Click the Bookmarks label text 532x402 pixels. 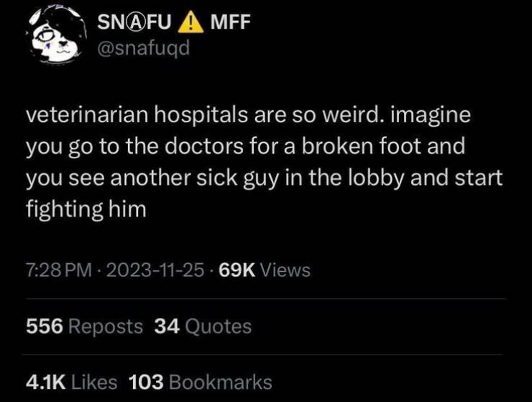[x=221, y=382]
